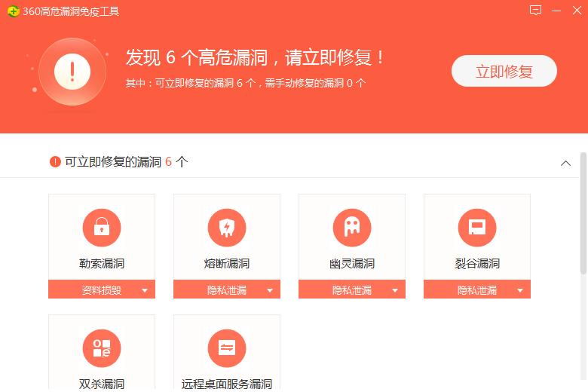This screenshot has width=588, height=392.
Task: Click the 裂谷漏洞 label text
Action: click(x=477, y=263)
